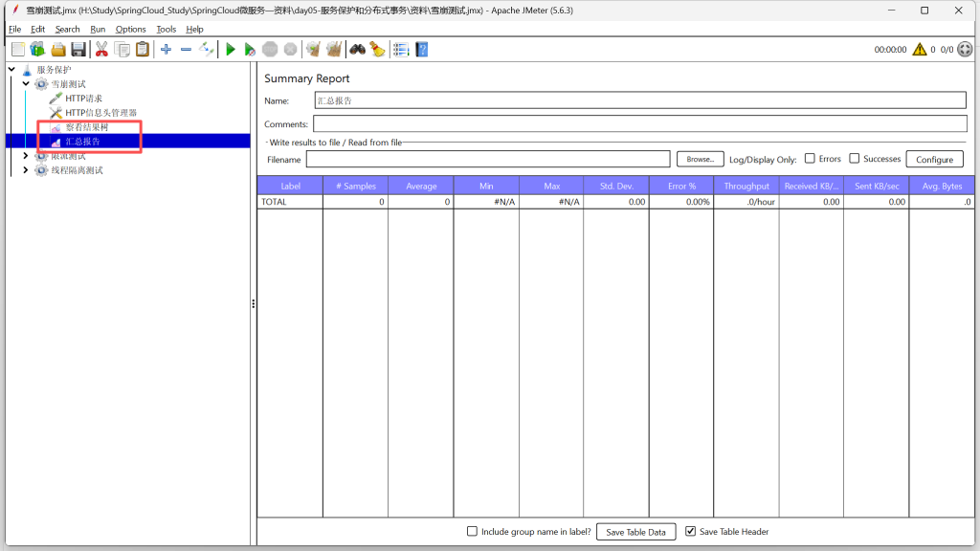Click the yellow warning log indicator
The width and height of the screenshot is (980, 551).
919,50
